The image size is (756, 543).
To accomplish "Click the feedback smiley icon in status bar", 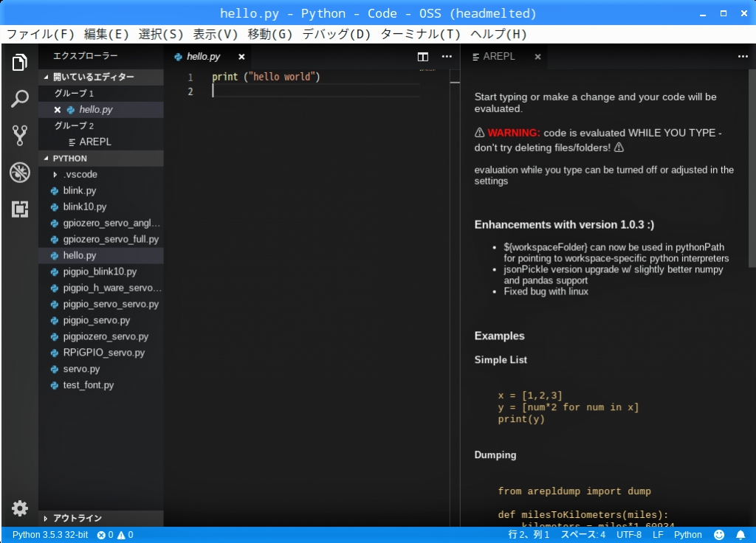I will (719, 535).
